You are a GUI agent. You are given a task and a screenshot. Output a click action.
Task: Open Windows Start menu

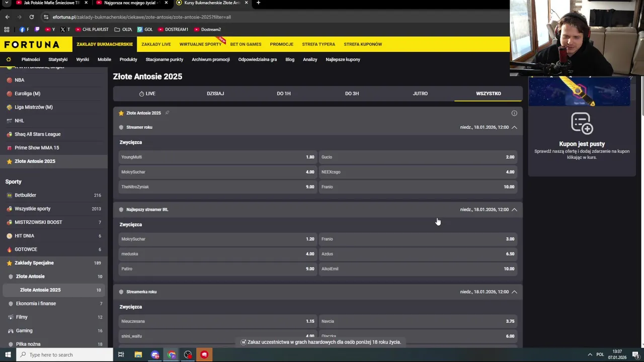pos(8,354)
